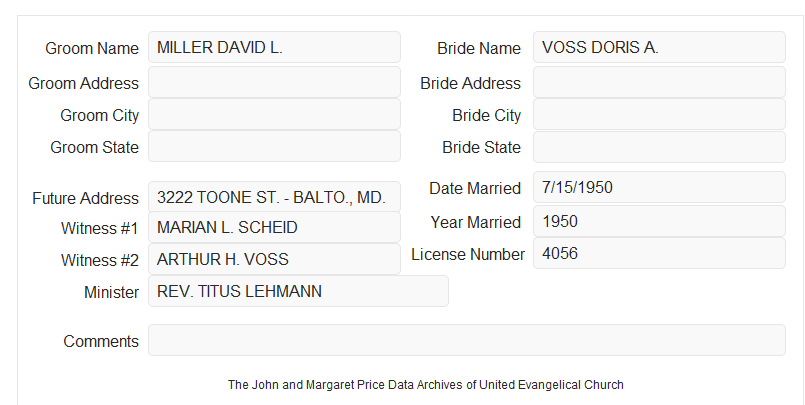Image resolution: width=805 pixels, height=405 pixels.
Task: Focus the empty Groom Address field
Action: pyautogui.click(x=274, y=82)
